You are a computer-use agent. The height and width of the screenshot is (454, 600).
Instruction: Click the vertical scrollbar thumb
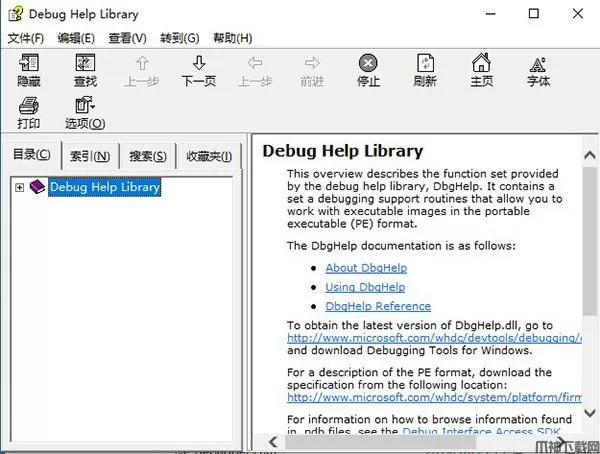[x=590, y=241]
